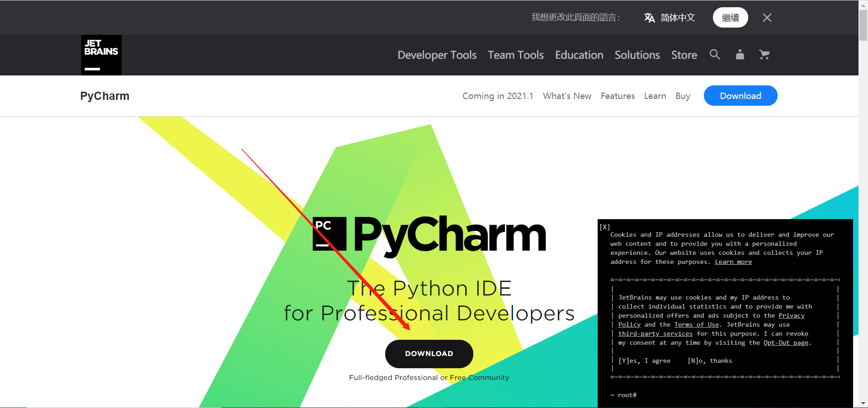Click the root# terminal prompt

coord(623,395)
